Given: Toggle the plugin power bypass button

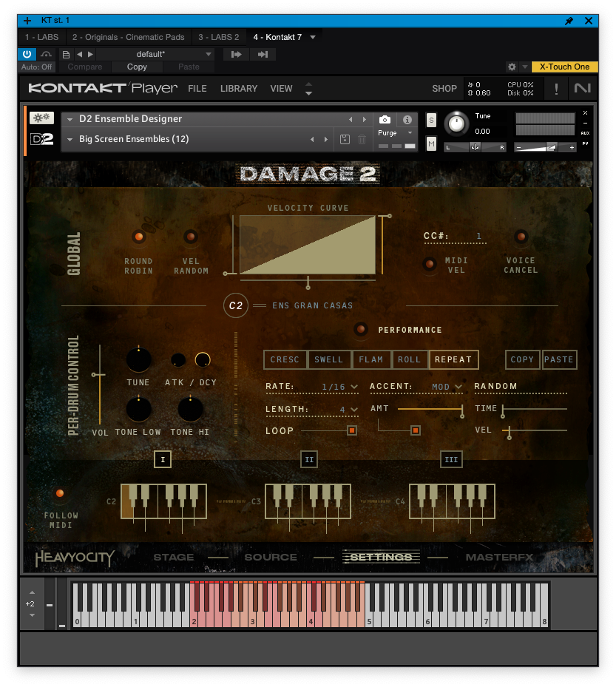Looking at the screenshot, I should tap(27, 54).
